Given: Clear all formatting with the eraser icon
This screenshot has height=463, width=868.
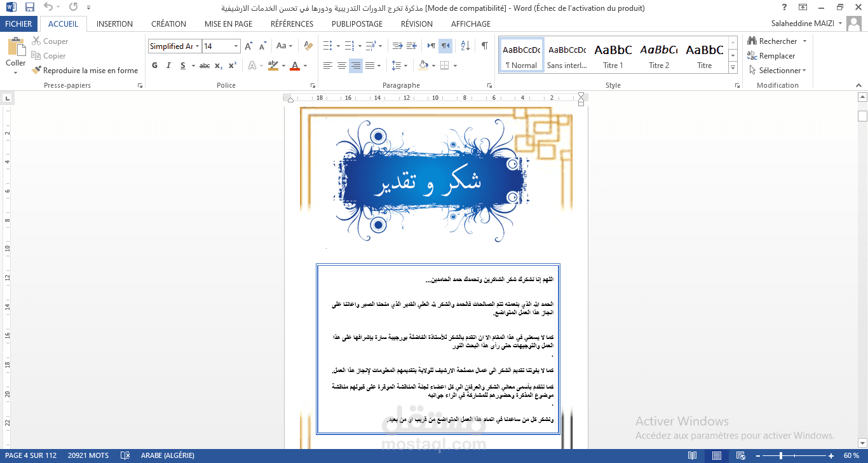Looking at the screenshot, I should click(x=309, y=46).
